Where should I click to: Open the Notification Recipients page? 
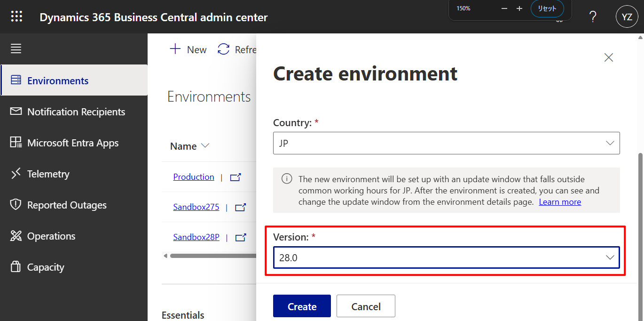(76, 112)
